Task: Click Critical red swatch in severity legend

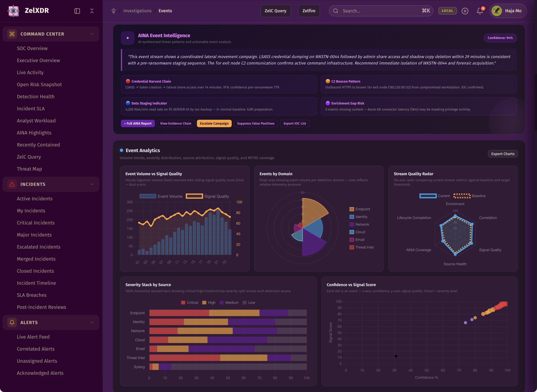Action: pyautogui.click(x=183, y=303)
